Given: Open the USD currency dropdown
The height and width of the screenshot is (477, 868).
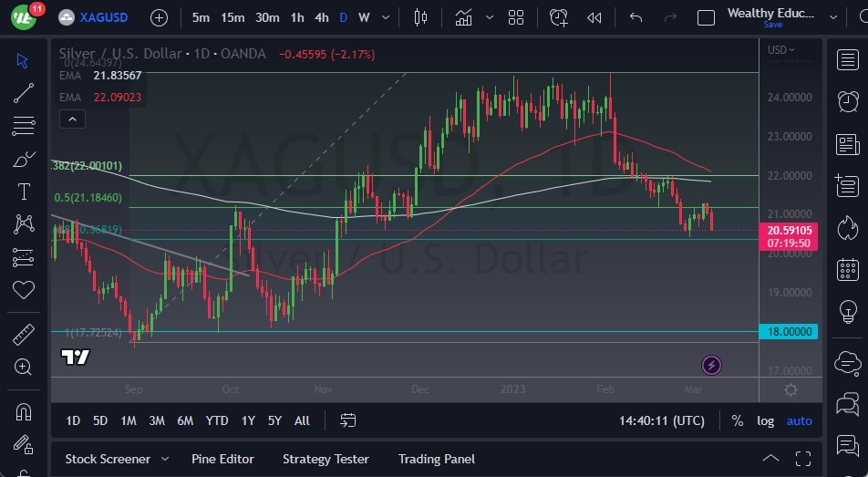Looking at the screenshot, I should [780, 50].
